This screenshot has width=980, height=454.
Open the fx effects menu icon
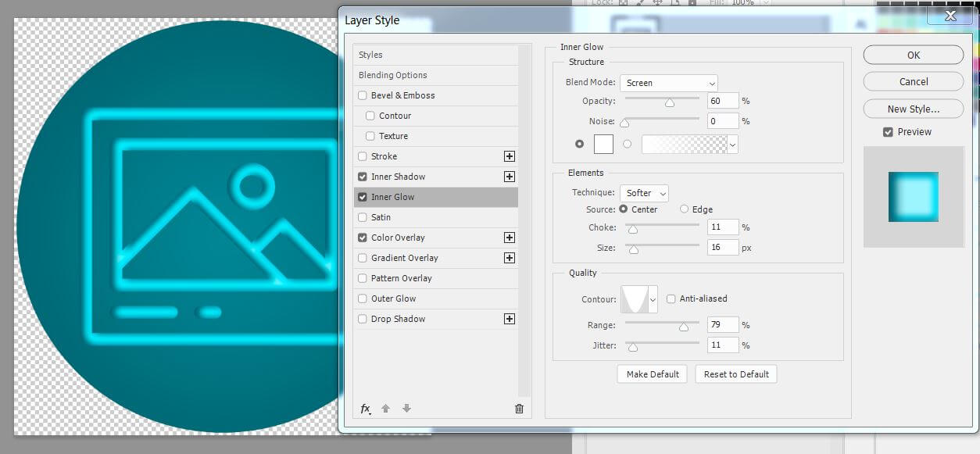pyautogui.click(x=365, y=409)
